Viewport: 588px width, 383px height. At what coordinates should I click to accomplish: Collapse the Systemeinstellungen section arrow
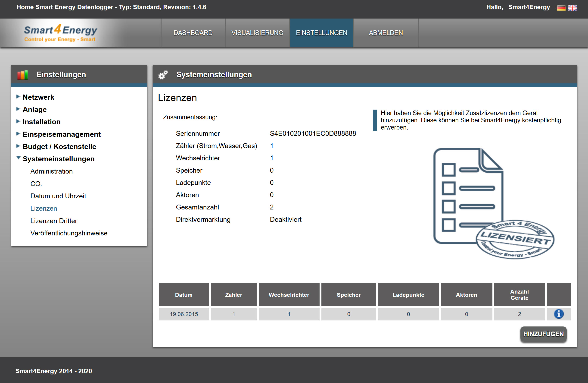click(18, 158)
